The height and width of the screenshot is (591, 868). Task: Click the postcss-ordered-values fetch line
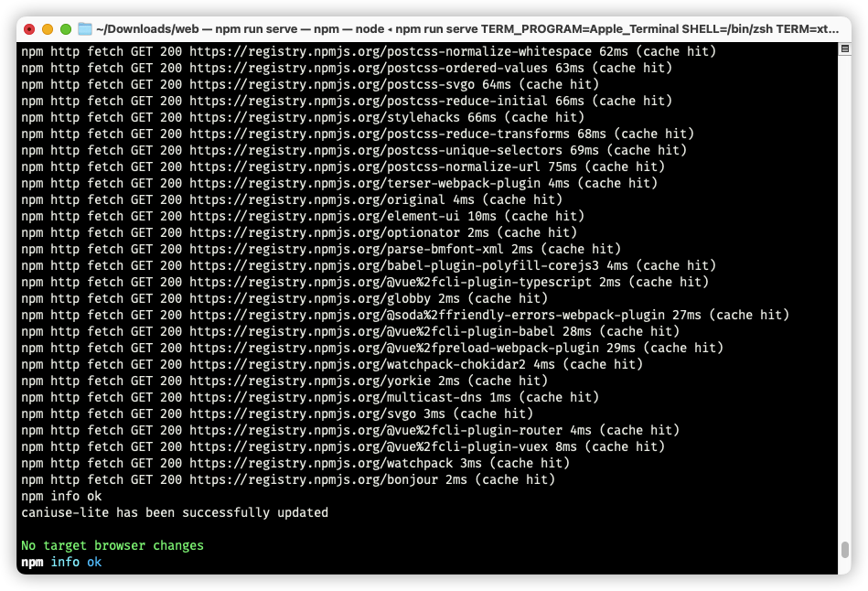[x=347, y=68]
